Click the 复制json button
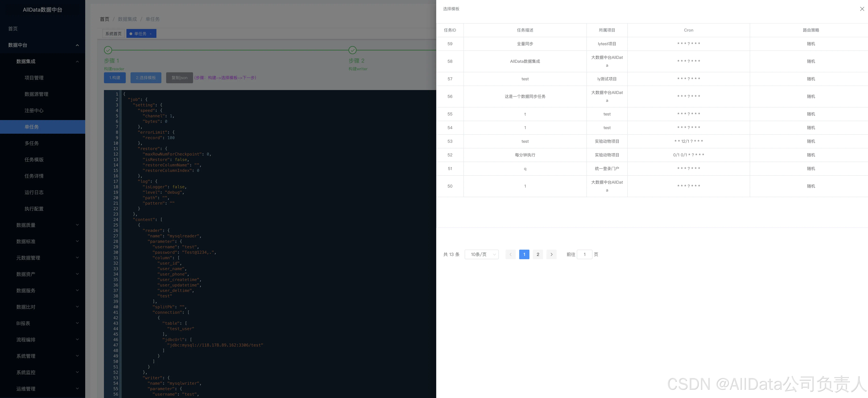 (x=179, y=78)
